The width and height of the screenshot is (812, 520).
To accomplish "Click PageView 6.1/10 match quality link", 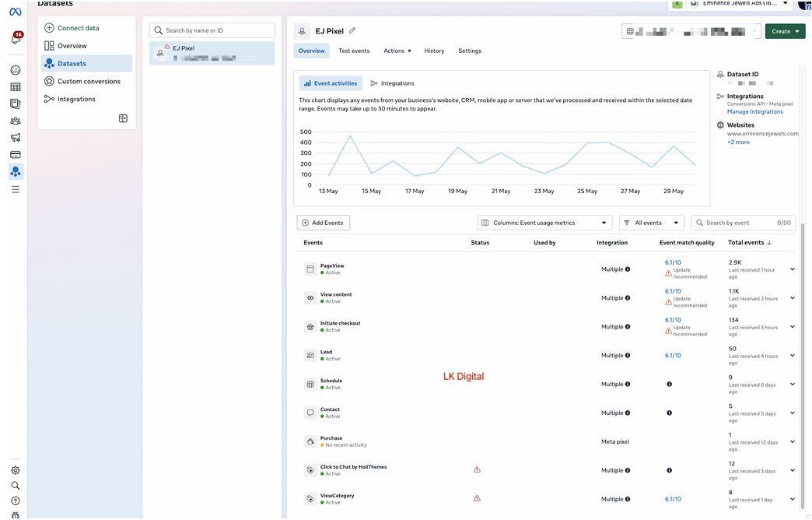I will [673, 262].
